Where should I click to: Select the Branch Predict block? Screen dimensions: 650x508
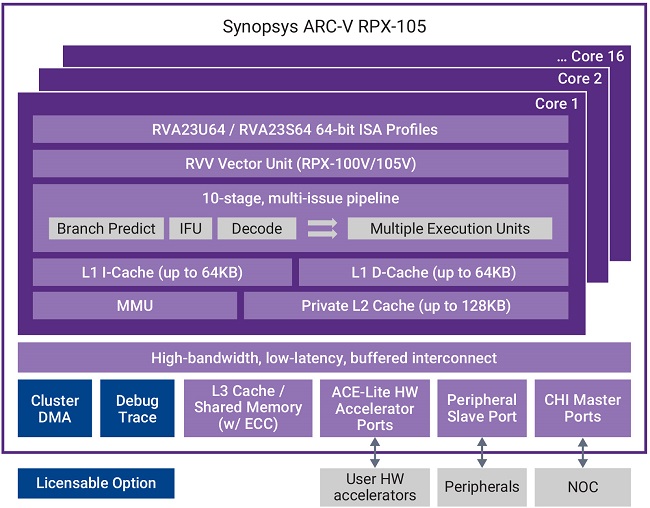click(x=106, y=229)
